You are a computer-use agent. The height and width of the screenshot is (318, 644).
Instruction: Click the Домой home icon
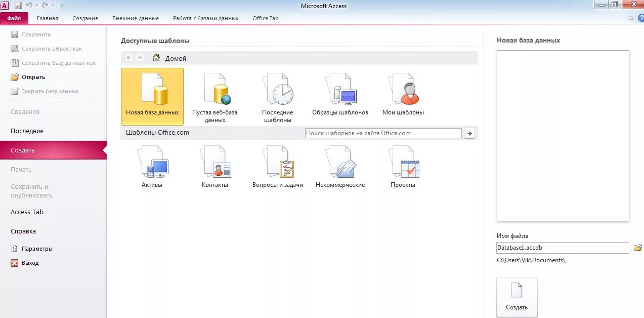(x=156, y=58)
